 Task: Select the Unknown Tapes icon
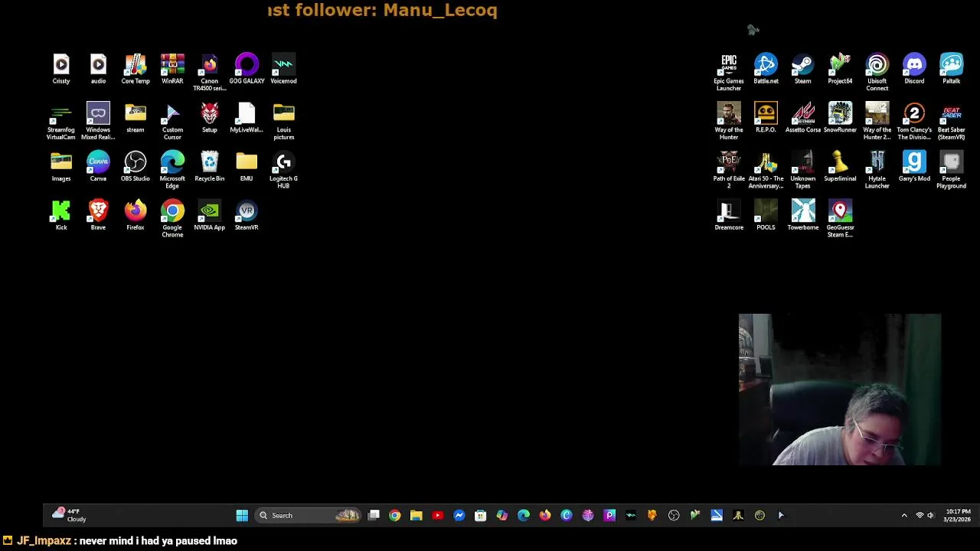click(803, 170)
